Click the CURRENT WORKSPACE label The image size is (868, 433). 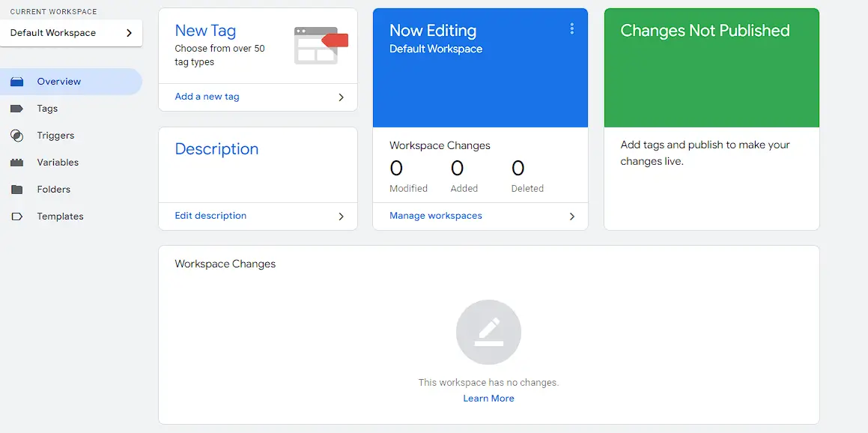tap(54, 12)
